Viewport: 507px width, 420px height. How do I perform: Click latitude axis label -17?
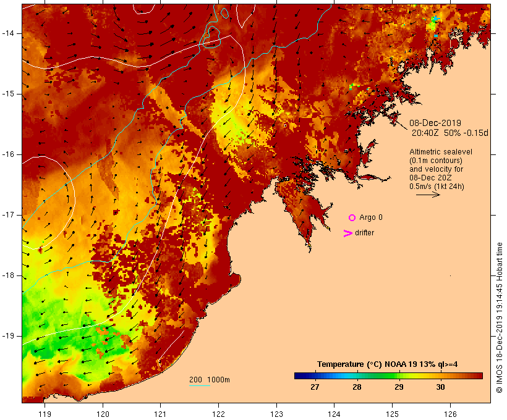click(x=8, y=215)
